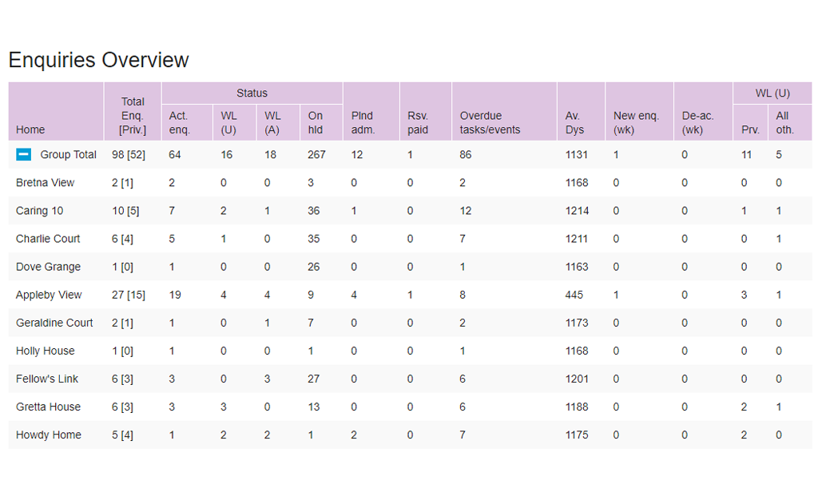
Task: Click Appleby View average days 445
Action: click(574, 295)
